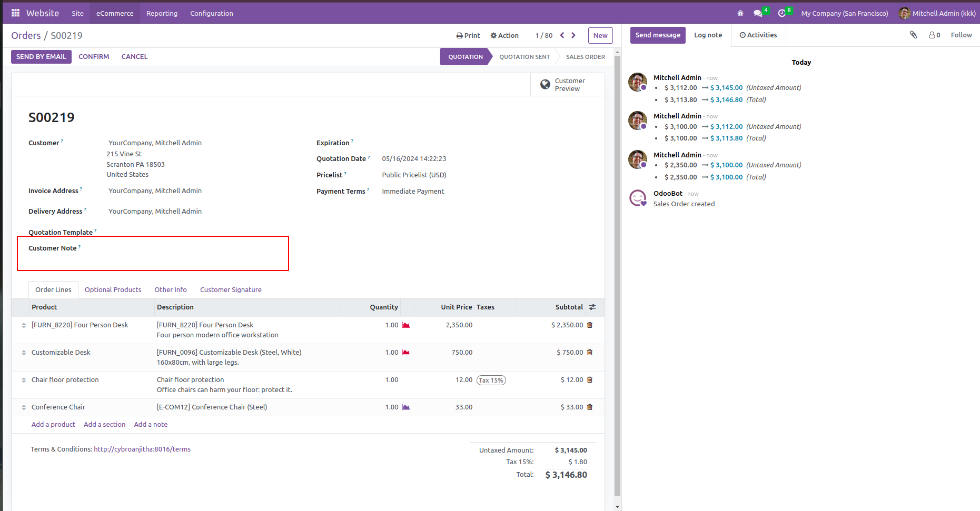Click Send message in chatter
This screenshot has width=980, height=511.
point(658,35)
